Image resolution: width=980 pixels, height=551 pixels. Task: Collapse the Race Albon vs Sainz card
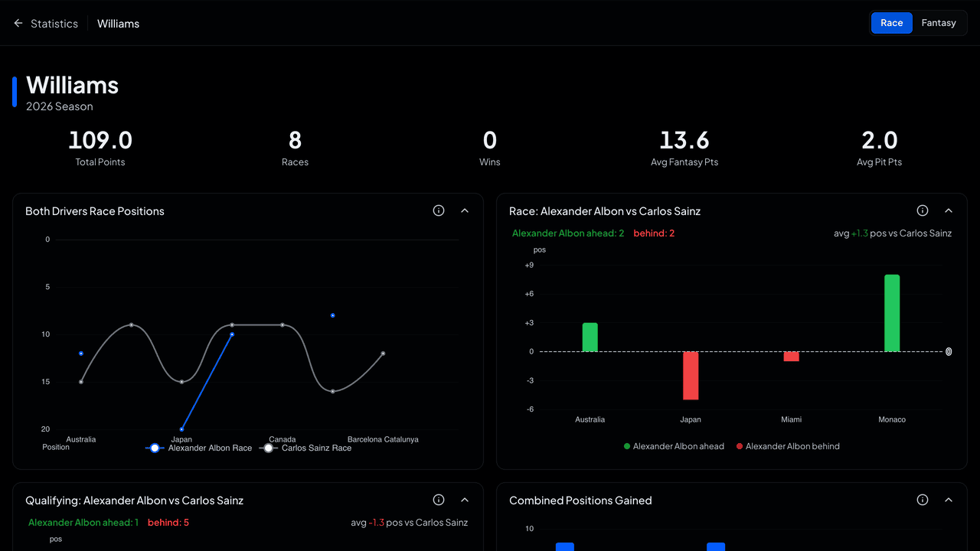pos(949,210)
